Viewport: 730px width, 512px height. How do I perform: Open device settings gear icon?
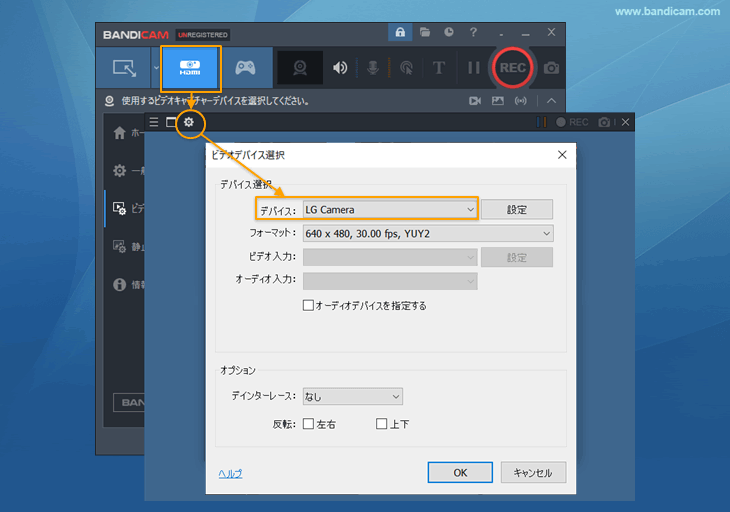(189, 122)
